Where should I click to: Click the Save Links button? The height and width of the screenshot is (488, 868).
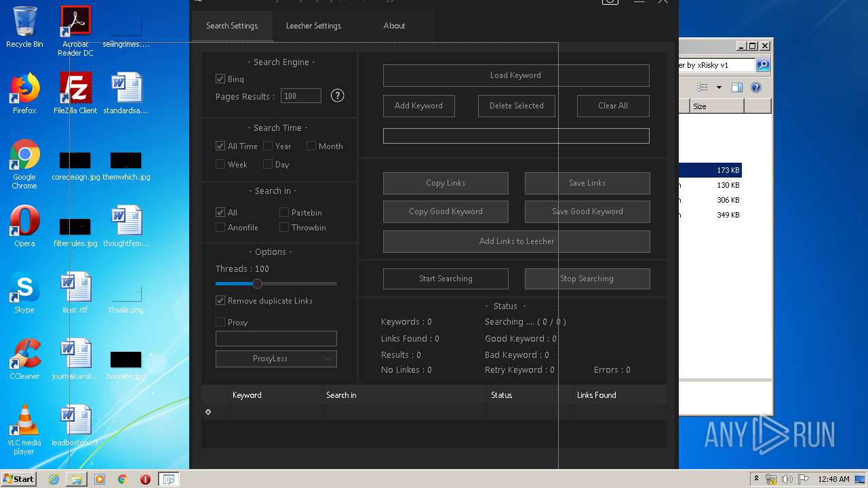click(x=587, y=183)
